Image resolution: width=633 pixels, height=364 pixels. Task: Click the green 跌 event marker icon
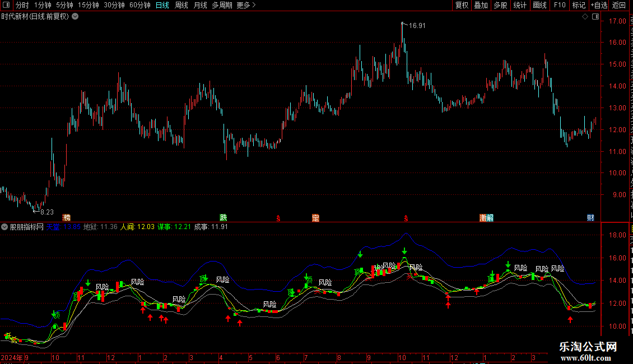point(224,218)
